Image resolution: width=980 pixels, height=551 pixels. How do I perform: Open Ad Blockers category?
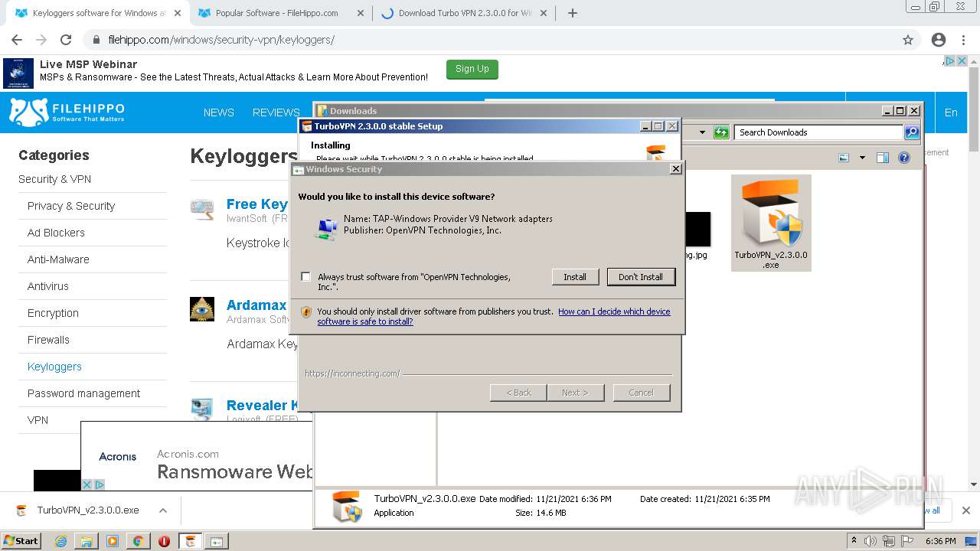click(x=56, y=233)
